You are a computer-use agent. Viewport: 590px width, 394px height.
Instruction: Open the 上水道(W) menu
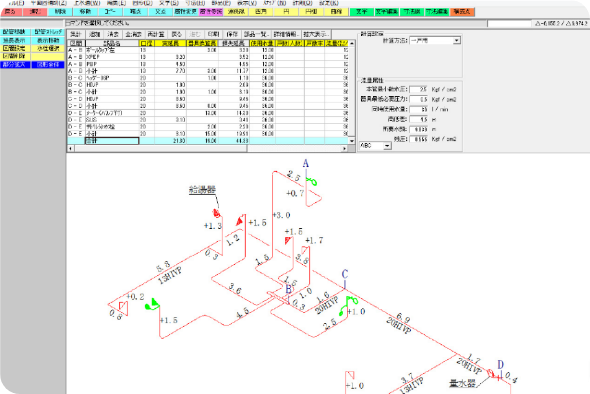(87, 3)
